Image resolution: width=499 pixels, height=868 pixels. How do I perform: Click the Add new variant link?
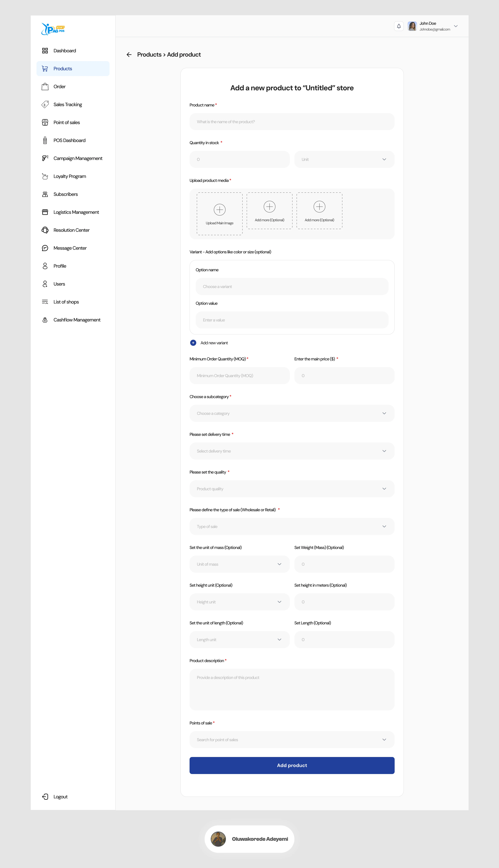[214, 343]
